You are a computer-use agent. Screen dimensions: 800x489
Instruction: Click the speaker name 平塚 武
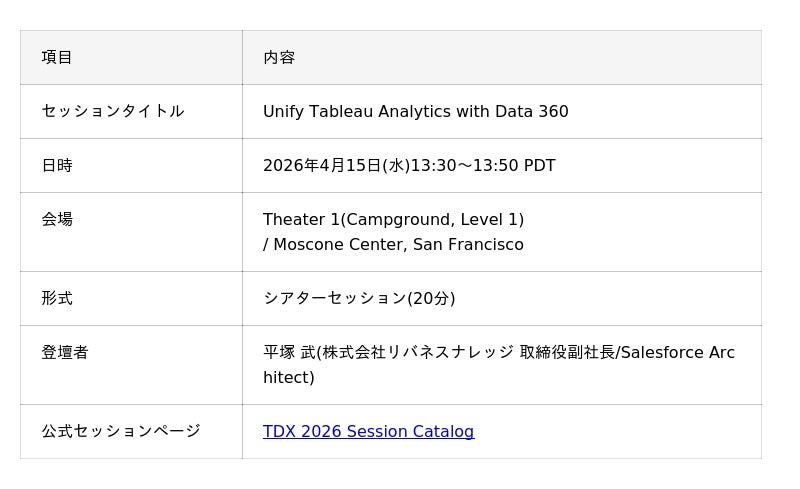tap(288, 353)
